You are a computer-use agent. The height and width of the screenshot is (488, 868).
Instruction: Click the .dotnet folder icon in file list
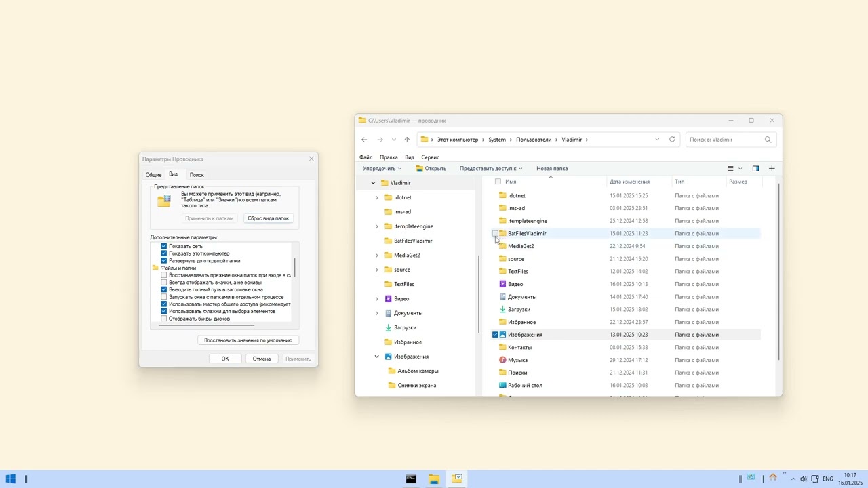click(502, 196)
